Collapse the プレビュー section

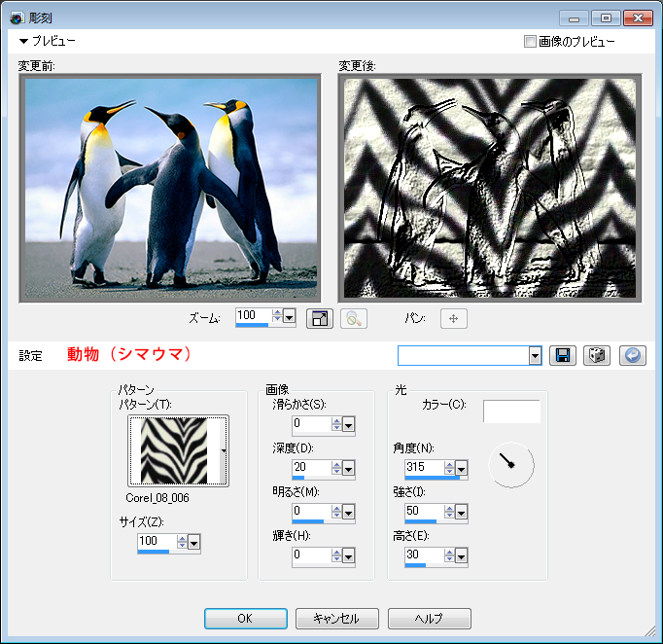(24, 42)
